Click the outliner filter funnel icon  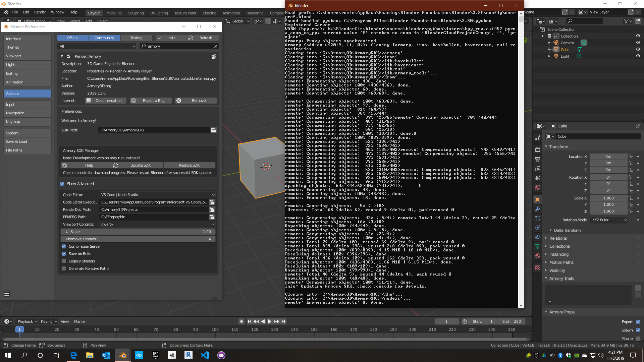tap(626, 21)
